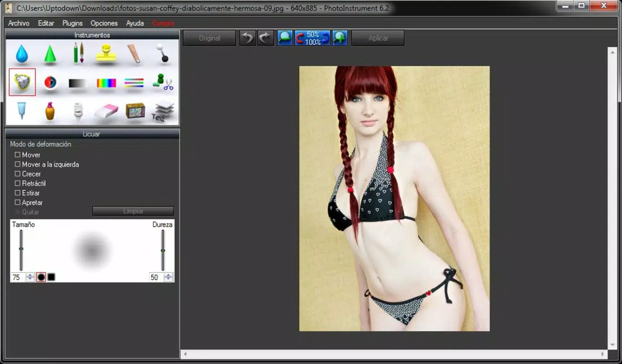Choose the square brush shape
This screenshot has height=364, width=622.
point(51,277)
